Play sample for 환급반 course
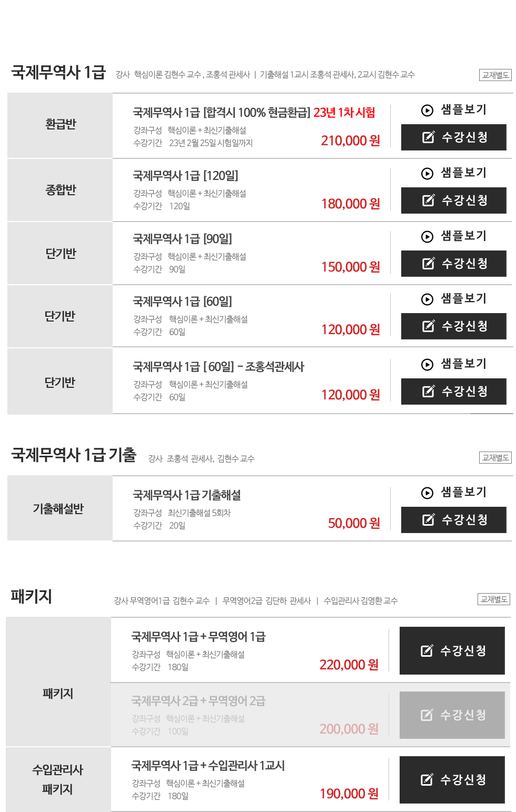516x812 pixels. click(454, 110)
